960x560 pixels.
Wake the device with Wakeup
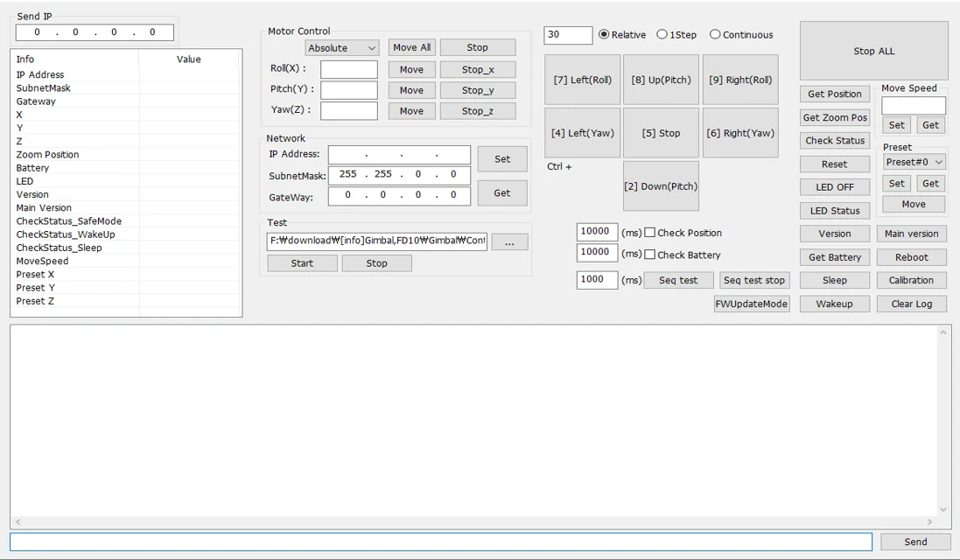click(x=834, y=304)
